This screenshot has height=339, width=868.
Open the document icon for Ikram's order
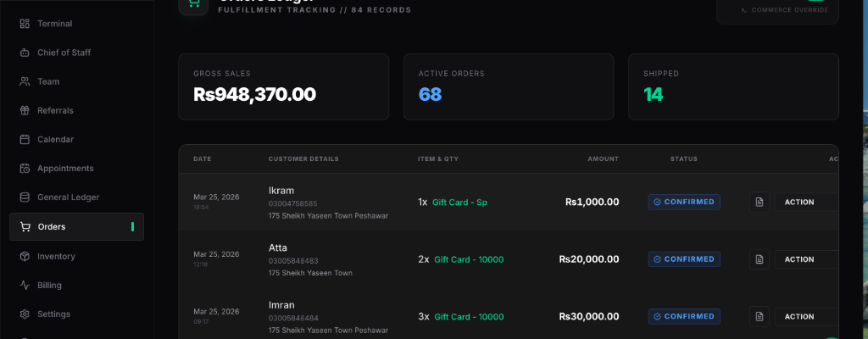pyautogui.click(x=759, y=202)
